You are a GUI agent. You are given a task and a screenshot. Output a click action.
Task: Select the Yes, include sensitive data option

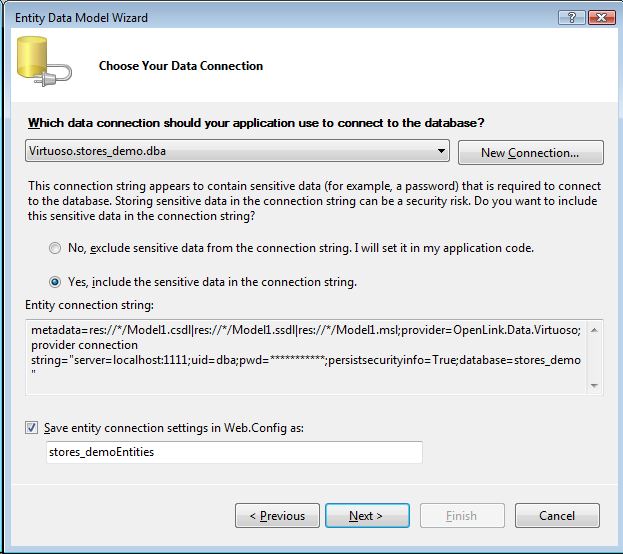tap(55, 282)
